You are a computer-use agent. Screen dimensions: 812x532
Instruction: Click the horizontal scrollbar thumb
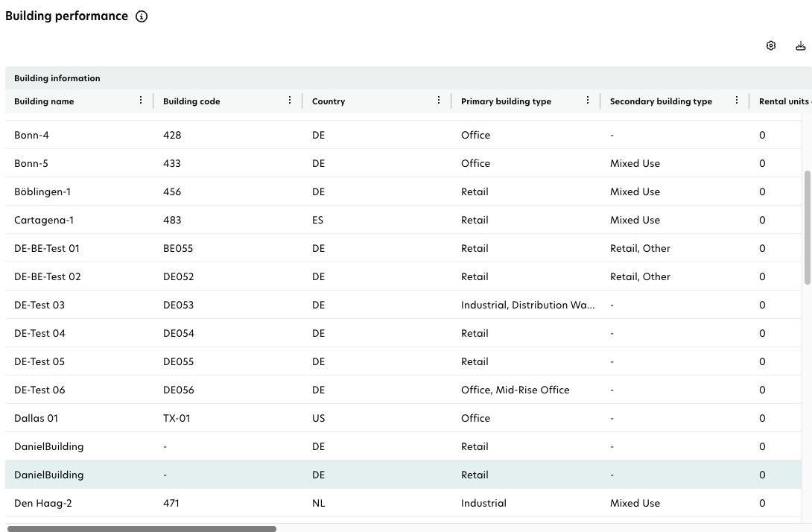tap(142, 529)
